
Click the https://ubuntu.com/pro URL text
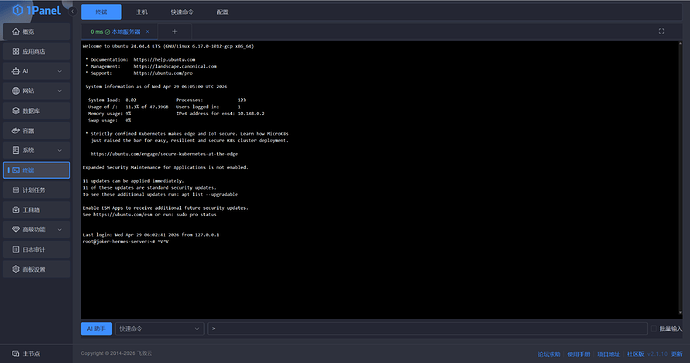163,73
